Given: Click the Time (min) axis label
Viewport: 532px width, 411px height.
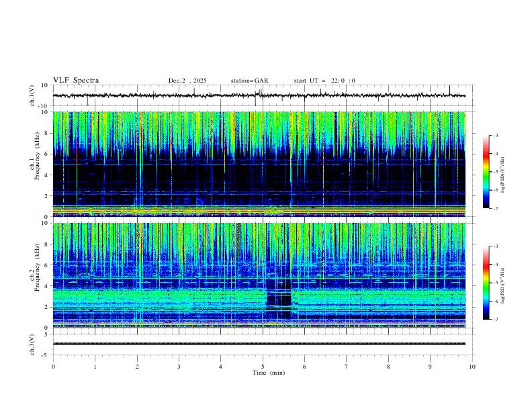Looking at the screenshot, I should click(x=269, y=373).
